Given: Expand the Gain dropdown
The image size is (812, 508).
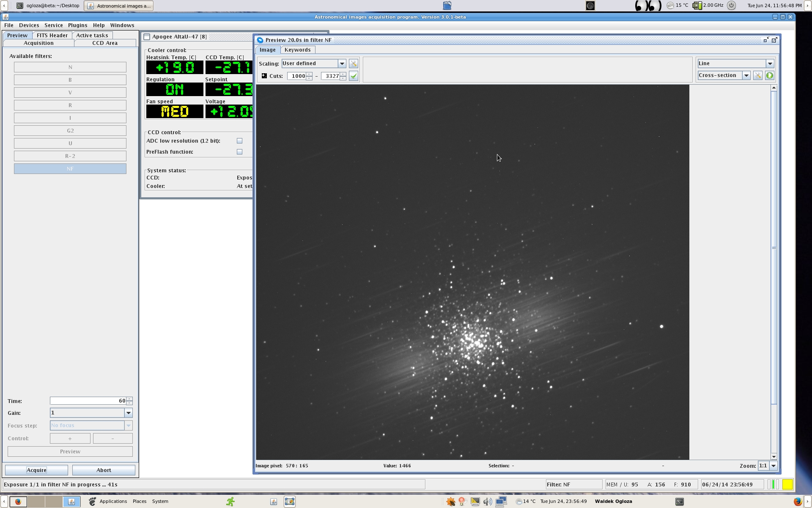Looking at the screenshot, I should coord(129,413).
